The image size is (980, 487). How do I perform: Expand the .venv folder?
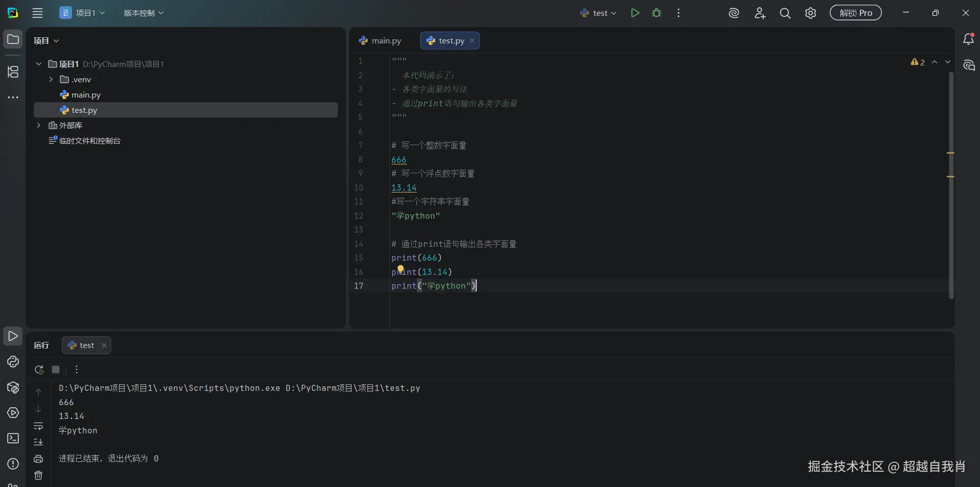51,79
